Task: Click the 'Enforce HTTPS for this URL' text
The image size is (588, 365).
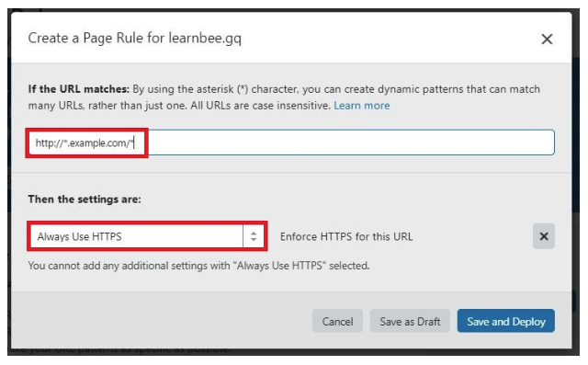Action: coord(346,236)
